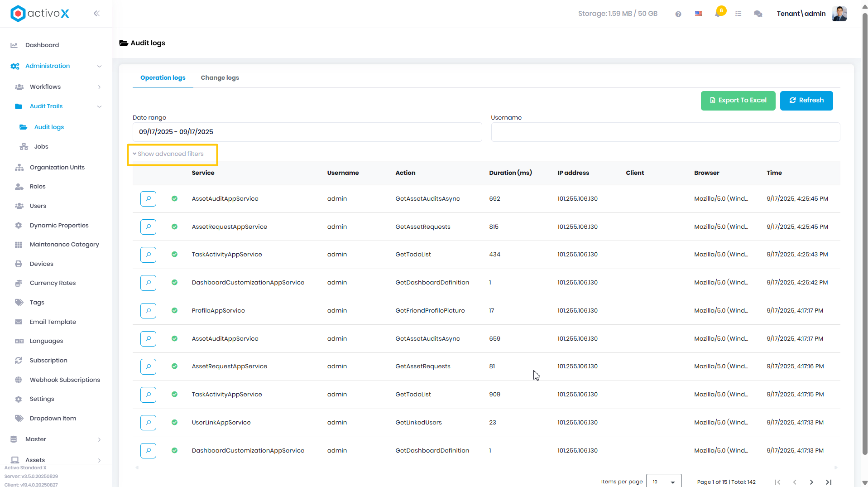
Task: Jump to the last page of logs
Action: coord(829,482)
